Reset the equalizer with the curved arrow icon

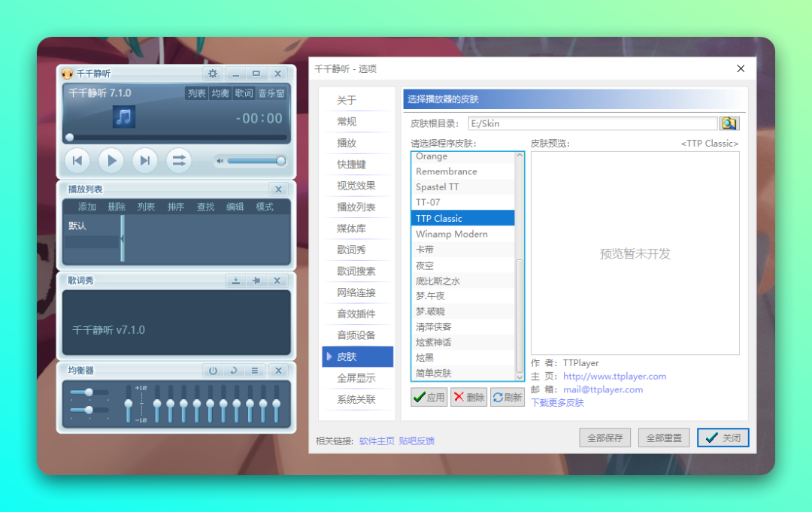(234, 371)
